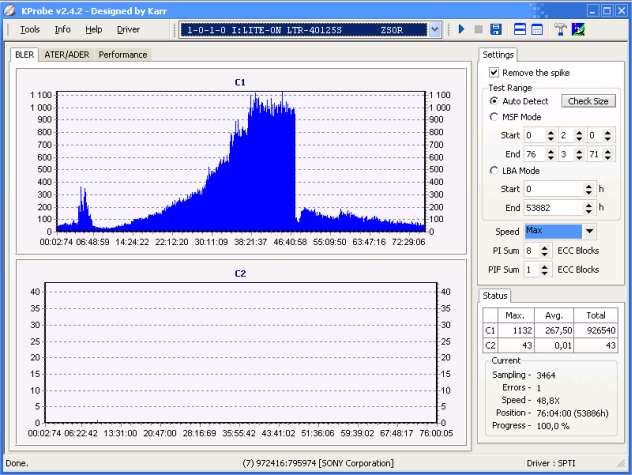Image resolution: width=632 pixels, height=475 pixels.
Task: Select the MSF Mode radio button
Action: coord(493,117)
